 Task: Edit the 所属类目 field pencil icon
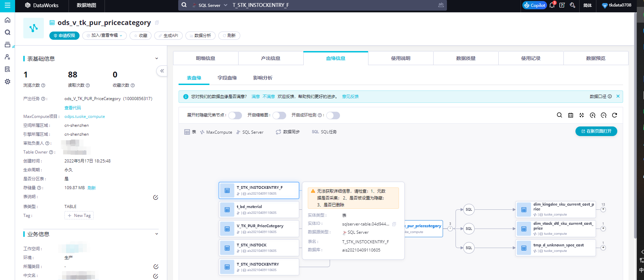[x=156, y=267]
